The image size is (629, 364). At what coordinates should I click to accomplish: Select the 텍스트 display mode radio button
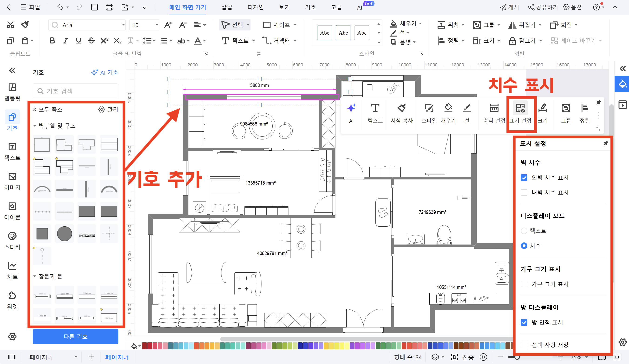(524, 231)
